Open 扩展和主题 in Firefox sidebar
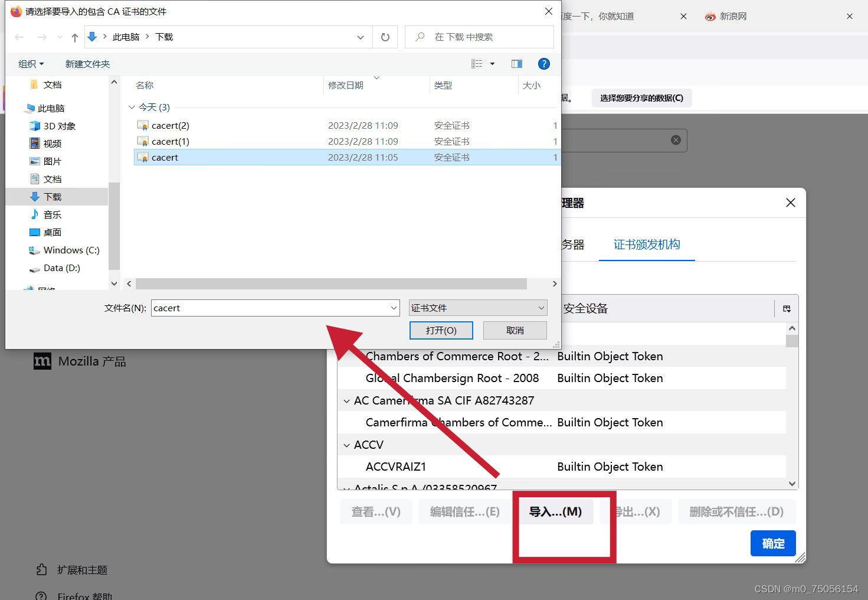 coord(71,570)
